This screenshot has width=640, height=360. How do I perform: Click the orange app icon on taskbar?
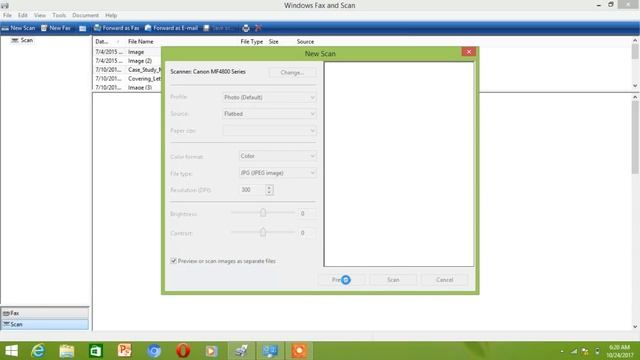(x=299, y=351)
